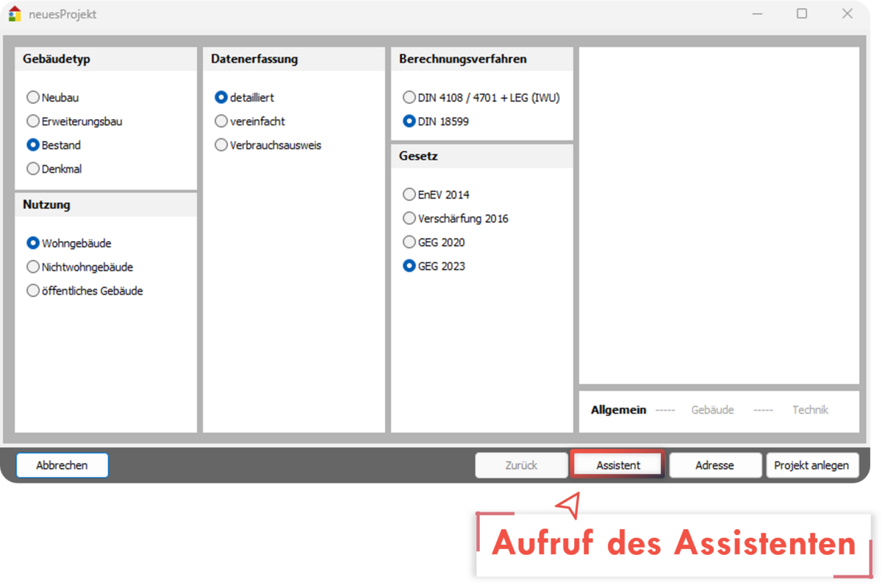Select DIN 18599 calculation method

tap(409, 121)
